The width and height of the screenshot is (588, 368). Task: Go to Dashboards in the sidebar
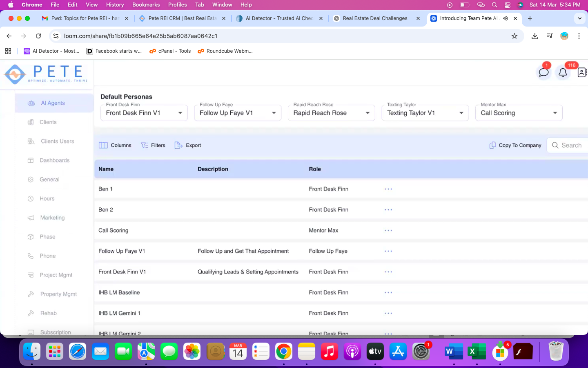pos(54,160)
